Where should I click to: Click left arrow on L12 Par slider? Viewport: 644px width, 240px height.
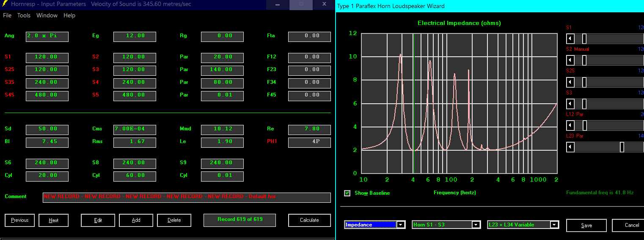pos(570,126)
